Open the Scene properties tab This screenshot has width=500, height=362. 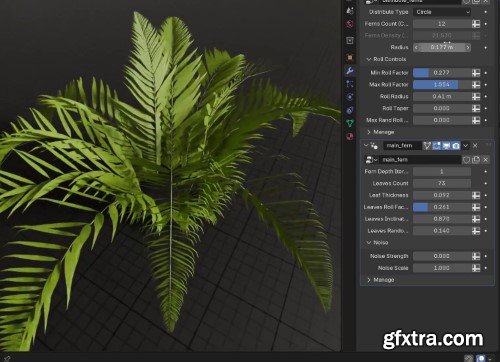(x=350, y=11)
